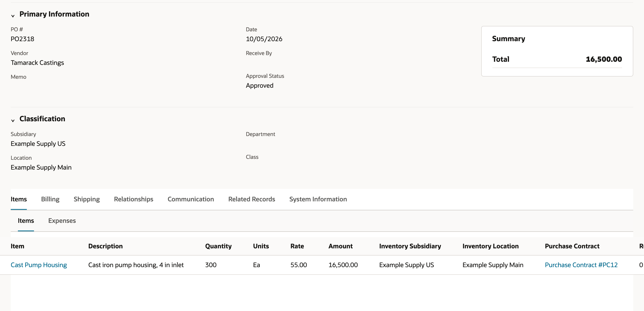Select the Items subtab under Items

coord(26,221)
